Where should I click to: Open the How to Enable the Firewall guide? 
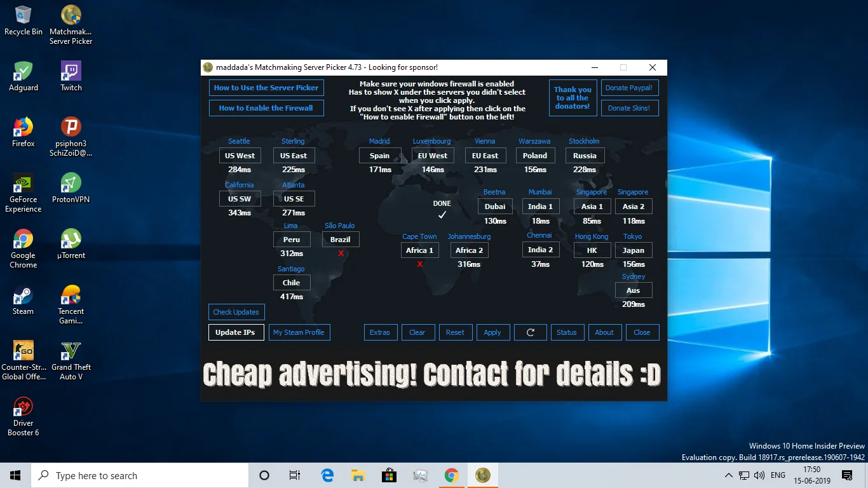[x=266, y=107]
